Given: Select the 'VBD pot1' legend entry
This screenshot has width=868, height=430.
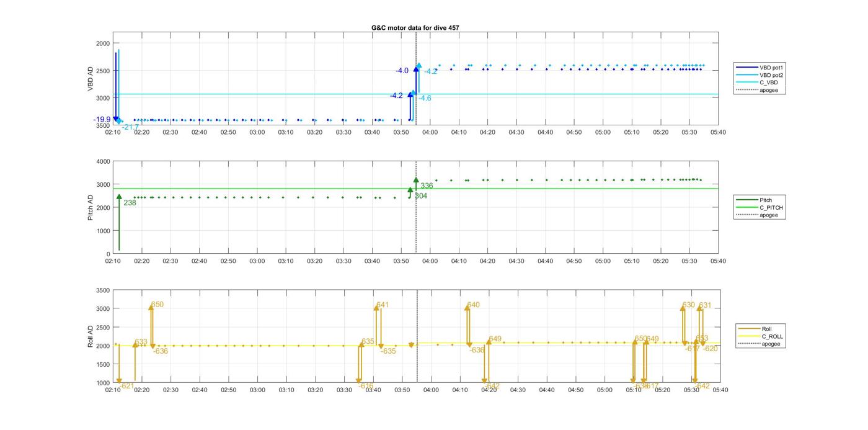Looking at the screenshot, I should tap(760, 67).
